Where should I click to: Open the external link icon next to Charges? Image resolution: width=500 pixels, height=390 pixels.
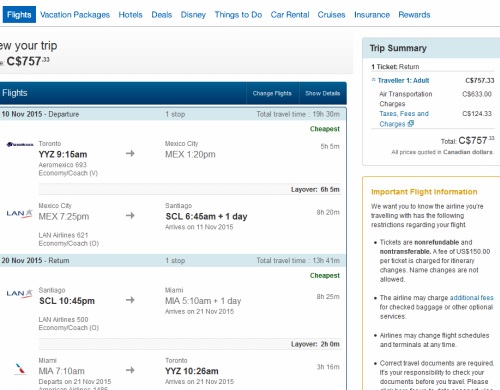[x=411, y=124]
